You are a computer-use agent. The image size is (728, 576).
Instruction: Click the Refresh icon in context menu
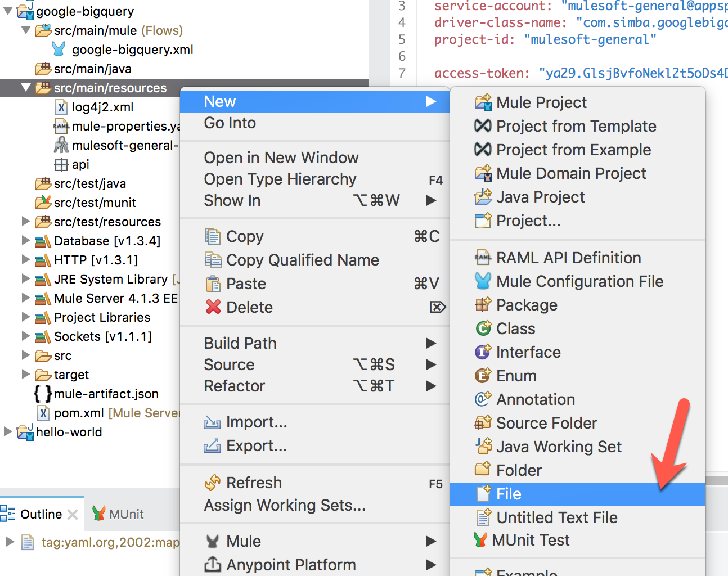tap(213, 483)
